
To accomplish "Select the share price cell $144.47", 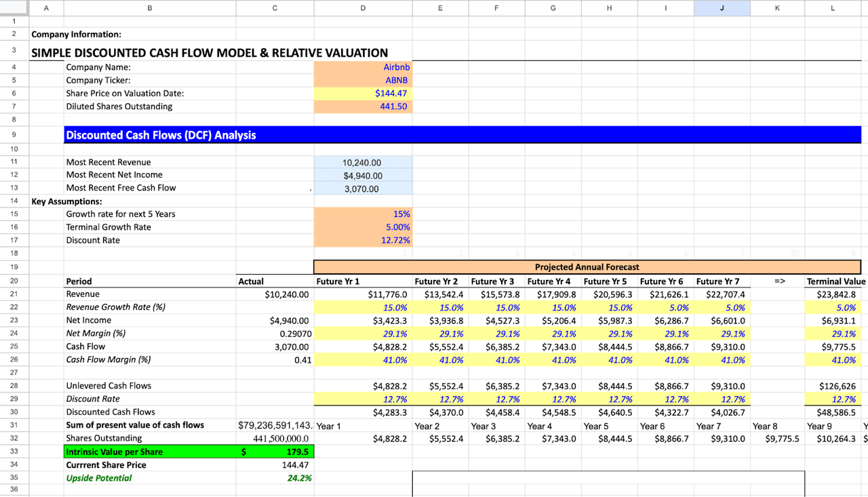I will click(363, 94).
